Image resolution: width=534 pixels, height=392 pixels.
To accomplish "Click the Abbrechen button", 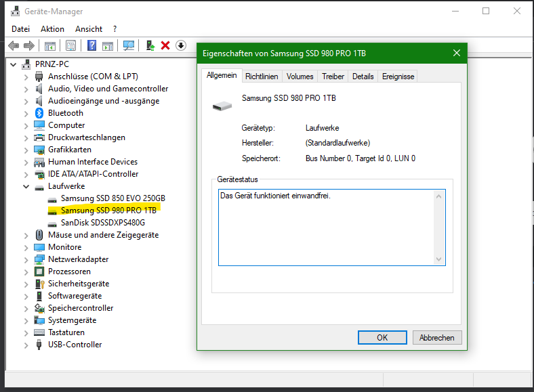I will 437,338.
